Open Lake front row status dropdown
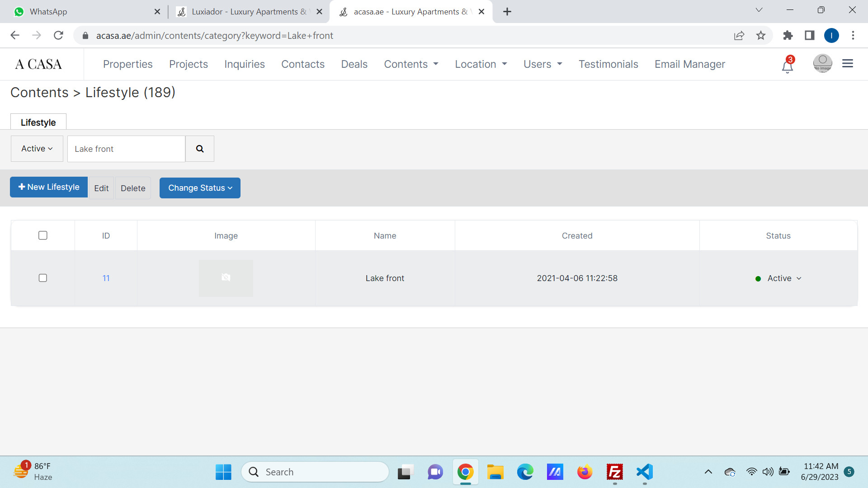Viewport: 868px width, 488px height. coord(784,278)
